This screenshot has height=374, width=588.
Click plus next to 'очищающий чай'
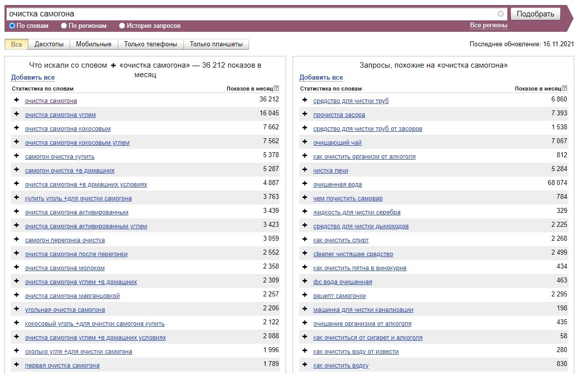point(305,141)
